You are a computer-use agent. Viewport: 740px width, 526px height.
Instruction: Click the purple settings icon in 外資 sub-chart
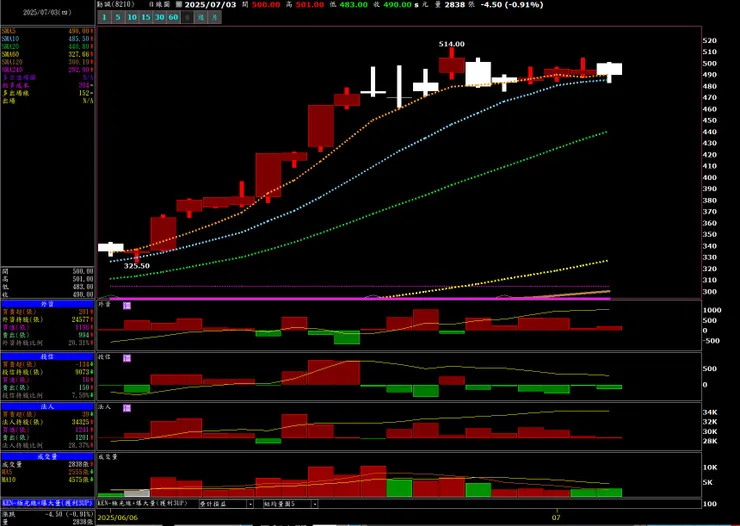point(127,306)
